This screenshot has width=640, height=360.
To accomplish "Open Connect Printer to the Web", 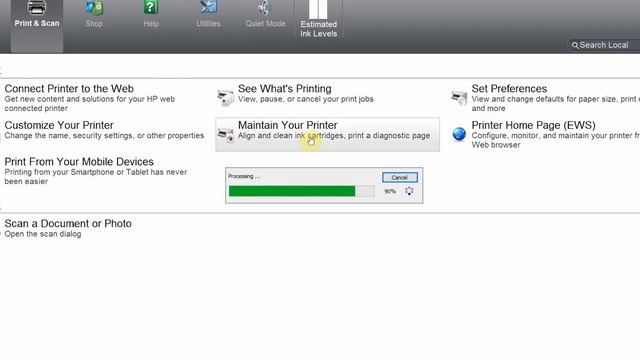I will [x=69, y=89].
